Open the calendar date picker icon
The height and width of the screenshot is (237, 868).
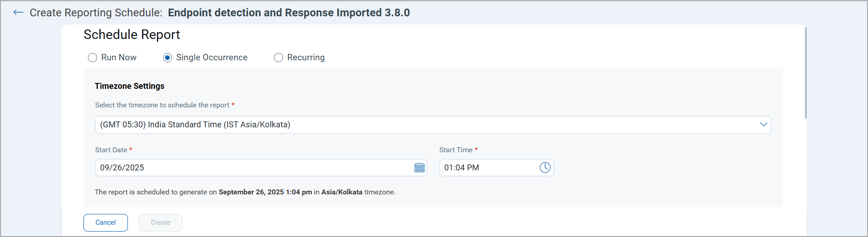point(419,168)
